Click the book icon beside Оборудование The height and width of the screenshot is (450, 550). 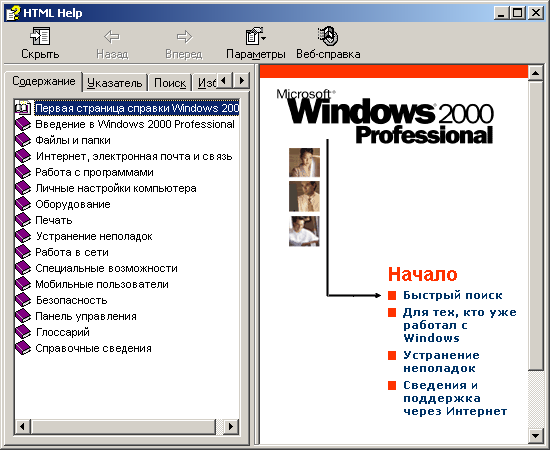[x=23, y=204]
